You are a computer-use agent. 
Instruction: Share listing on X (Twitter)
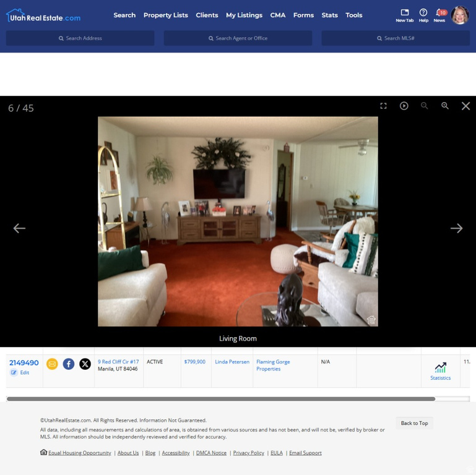[85, 364]
